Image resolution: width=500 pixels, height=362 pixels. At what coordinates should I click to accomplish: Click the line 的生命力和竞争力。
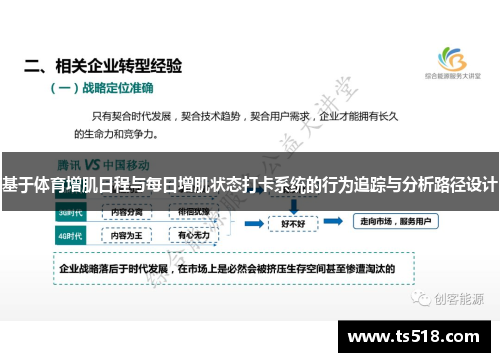[x=116, y=134]
